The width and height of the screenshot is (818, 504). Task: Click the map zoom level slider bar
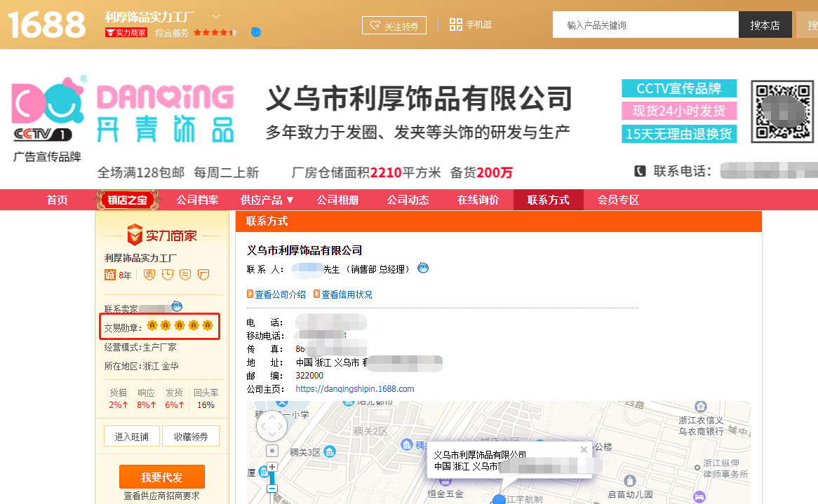(271, 478)
